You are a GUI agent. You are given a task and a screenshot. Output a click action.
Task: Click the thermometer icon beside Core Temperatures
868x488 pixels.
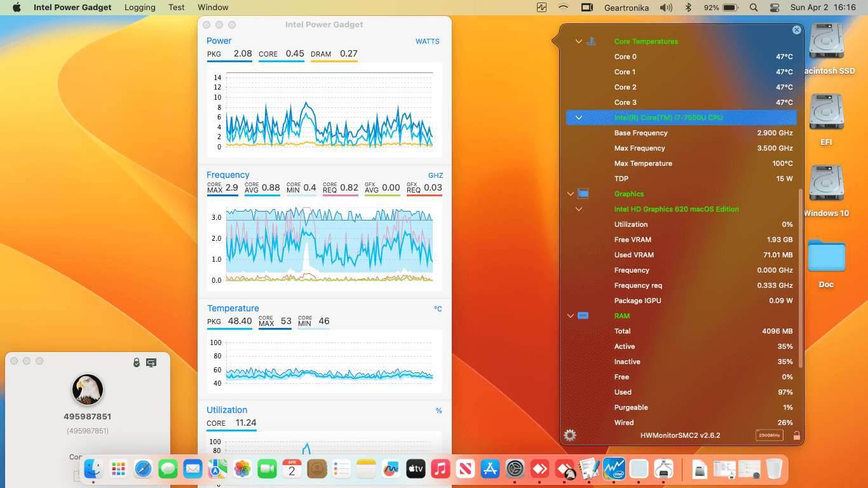tap(591, 41)
